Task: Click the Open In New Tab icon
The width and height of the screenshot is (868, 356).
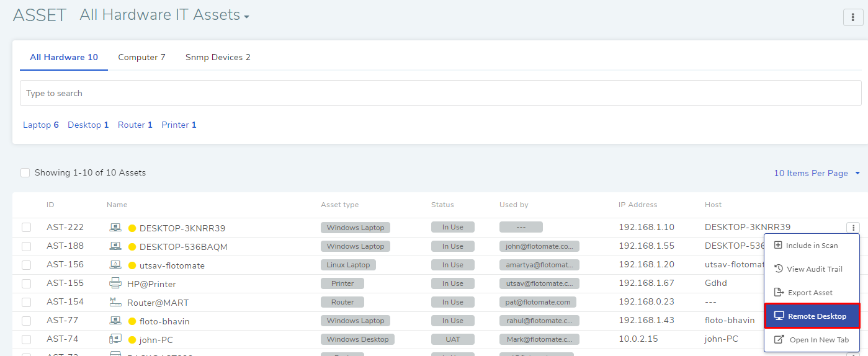Action: point(778,339)
